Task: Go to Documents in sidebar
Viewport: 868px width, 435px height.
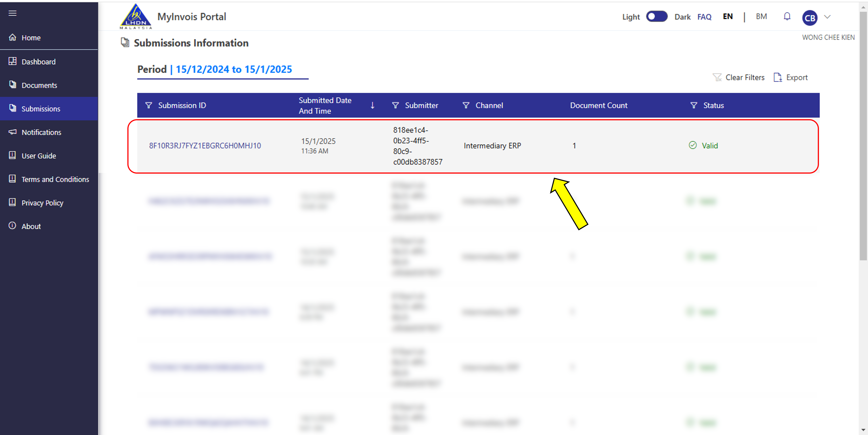Action: click(39, 85)
